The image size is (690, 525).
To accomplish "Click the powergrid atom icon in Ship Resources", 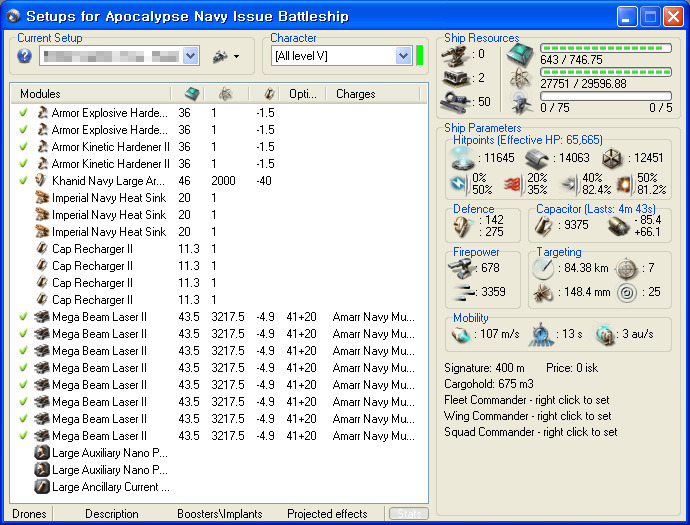I will [x=520, y=78].
